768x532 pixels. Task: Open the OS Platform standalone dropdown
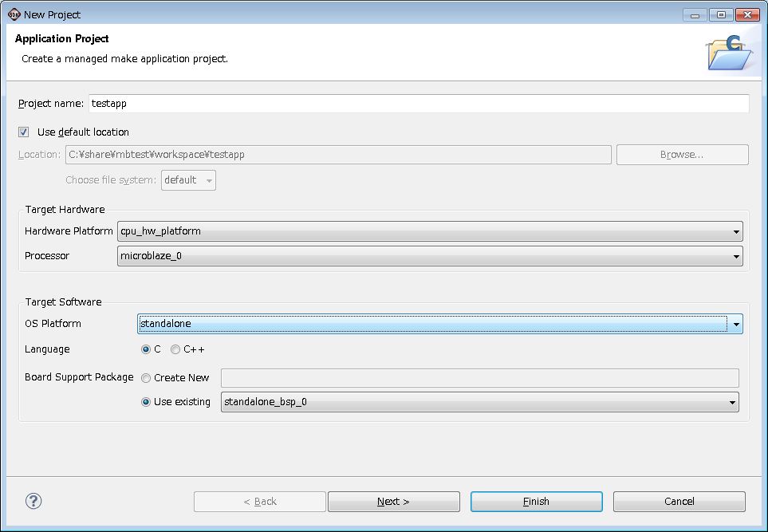736,324
